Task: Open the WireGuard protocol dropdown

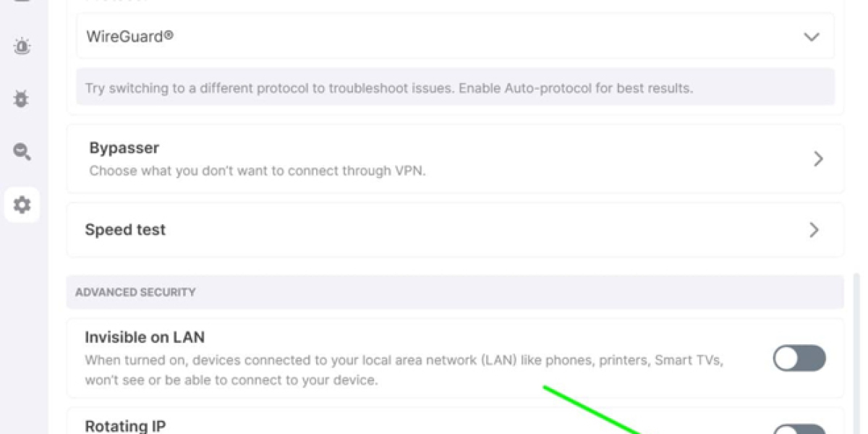Action: 434,36
